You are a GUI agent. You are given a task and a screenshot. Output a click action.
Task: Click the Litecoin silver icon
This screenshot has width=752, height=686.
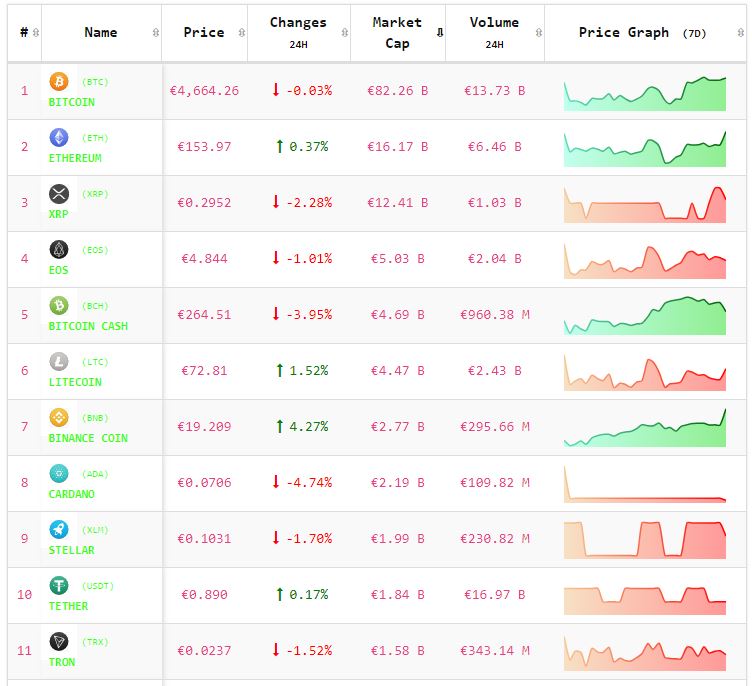(x=58, y=362)
